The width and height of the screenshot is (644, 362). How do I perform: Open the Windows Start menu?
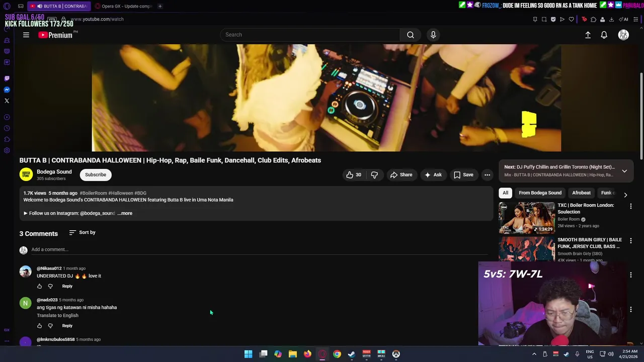[248, 354]
